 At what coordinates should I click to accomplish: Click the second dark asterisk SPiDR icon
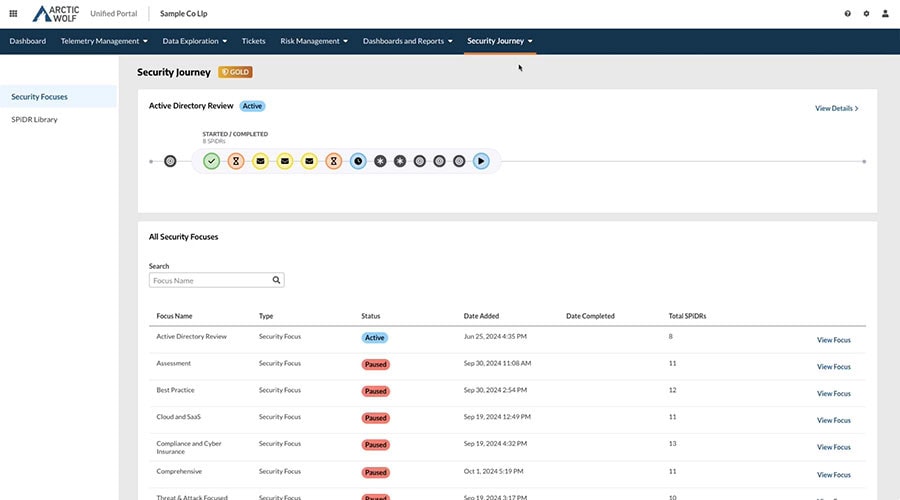coord(400,161)
